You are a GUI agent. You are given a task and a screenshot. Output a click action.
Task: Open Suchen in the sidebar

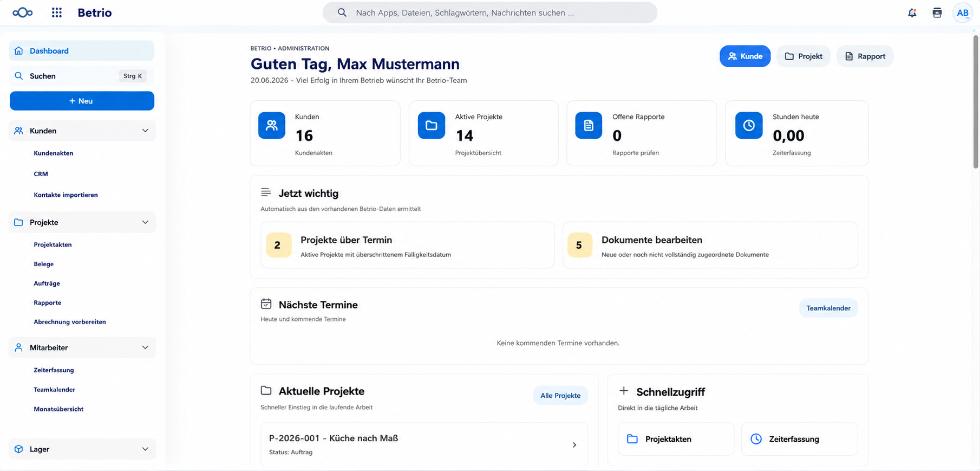(82, 76)
